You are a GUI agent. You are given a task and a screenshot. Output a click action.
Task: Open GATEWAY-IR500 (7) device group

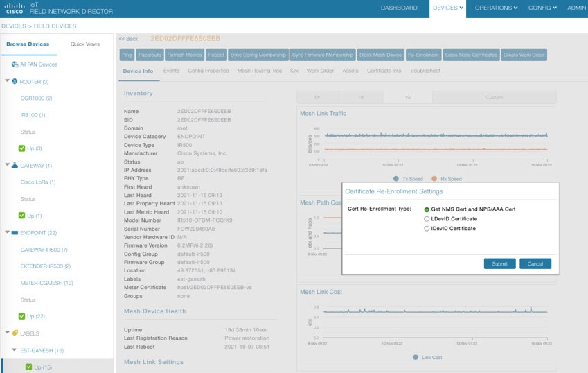point(44,250)
